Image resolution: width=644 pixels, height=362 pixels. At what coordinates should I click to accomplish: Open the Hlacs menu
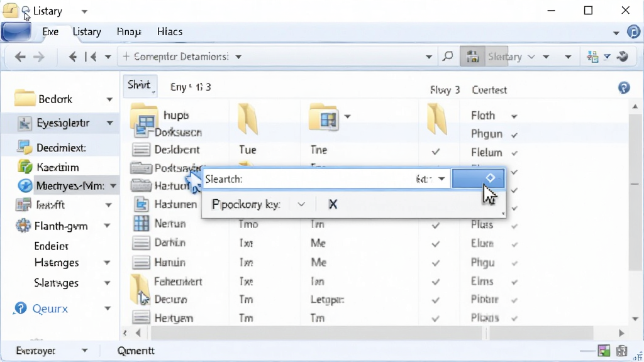tap(170, 31)
